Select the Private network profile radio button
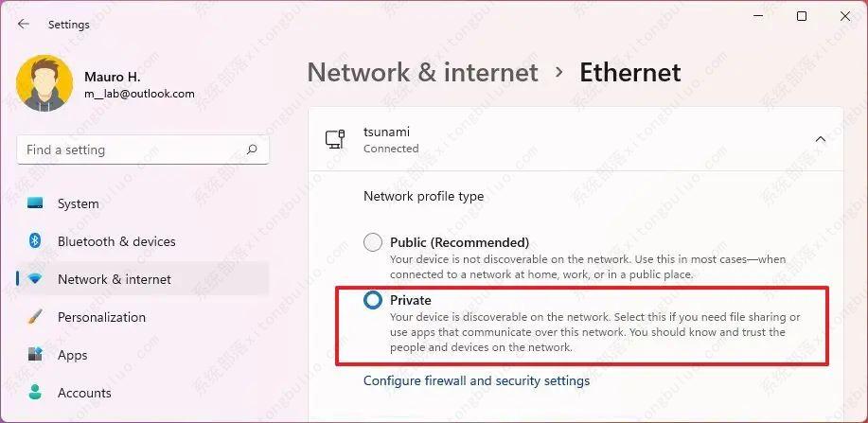Image resolution: width=868 pixels, height=423 pixels. 373,300
